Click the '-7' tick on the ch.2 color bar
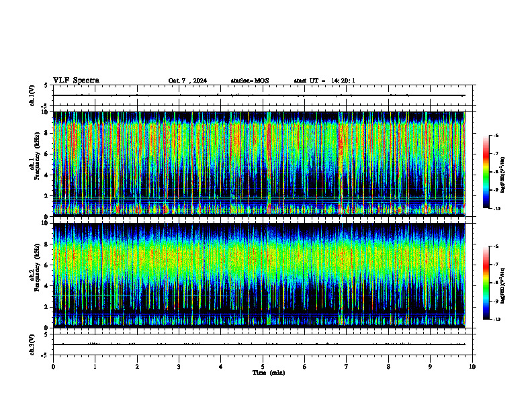This screenshot has width=532, height=411. coord(496,265)
